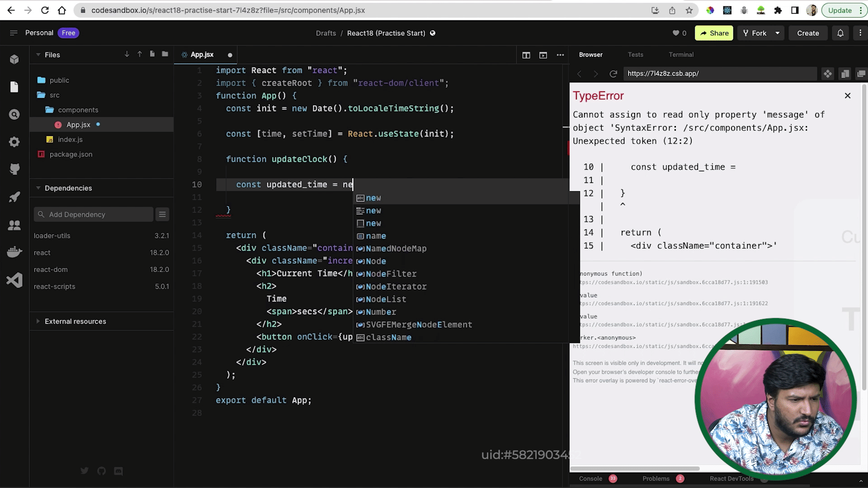Open the Search icon in left sidebar

[x=14, y=114]
